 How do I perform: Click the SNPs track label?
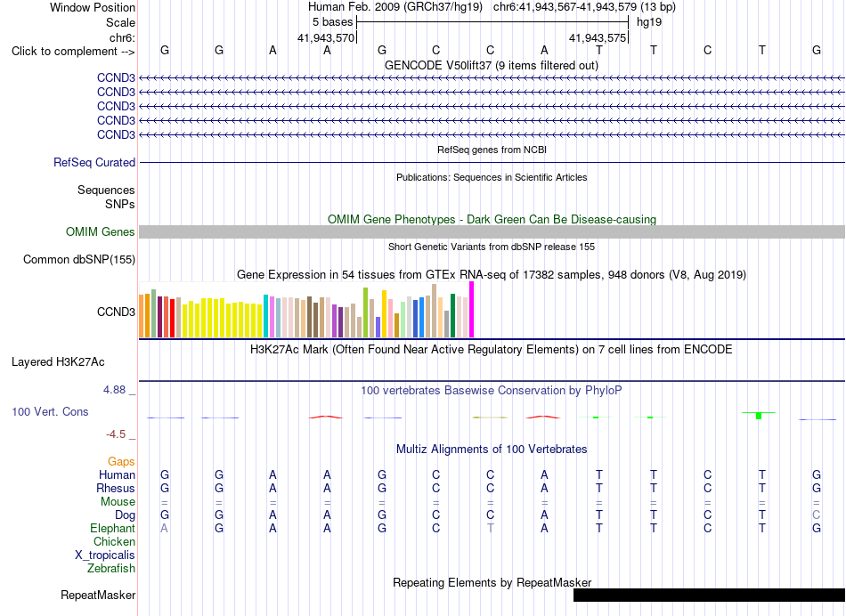[x=120, y=204]
